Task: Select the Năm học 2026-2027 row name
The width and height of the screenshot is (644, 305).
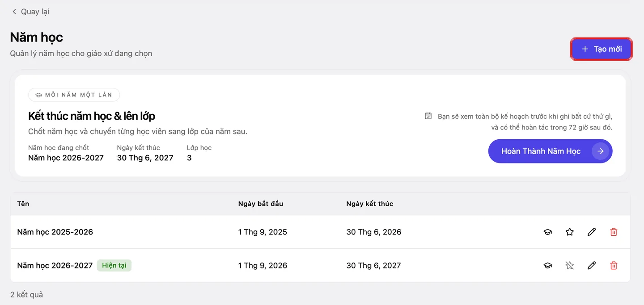Action: (55, 265)
